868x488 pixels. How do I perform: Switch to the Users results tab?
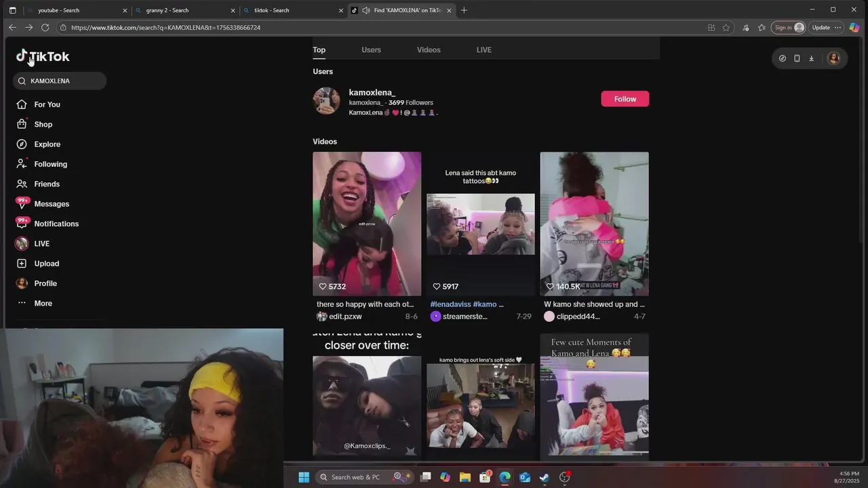tap(371, 49)
